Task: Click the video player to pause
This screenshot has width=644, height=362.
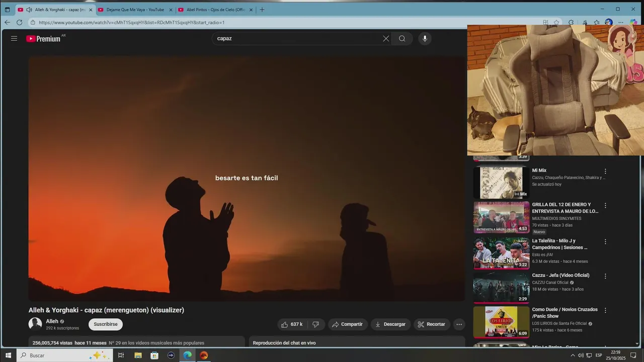Action: click(x=247, y=178)
